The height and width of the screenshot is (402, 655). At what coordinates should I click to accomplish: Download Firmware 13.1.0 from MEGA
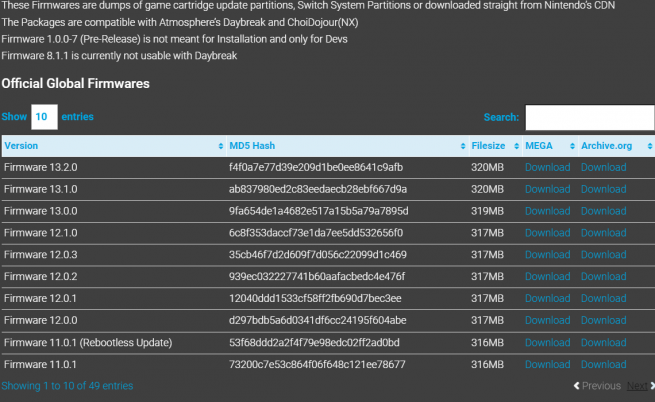coord(547,189)
